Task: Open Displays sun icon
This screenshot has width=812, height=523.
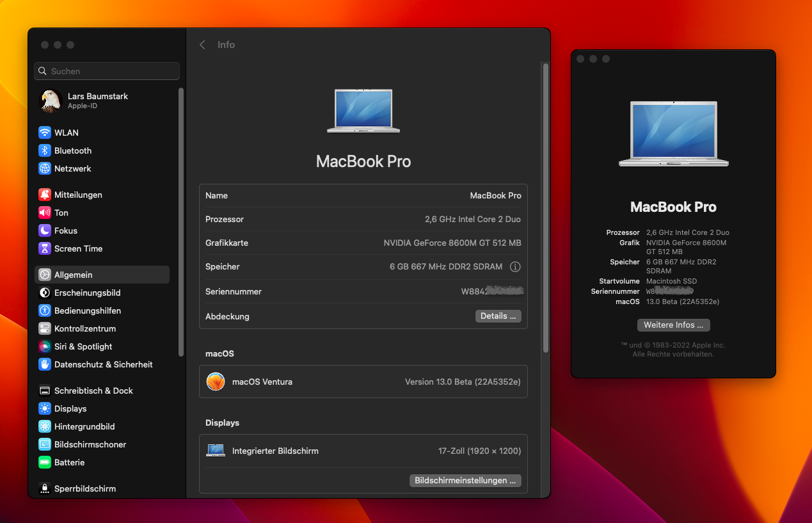Action: coord(45,408)
